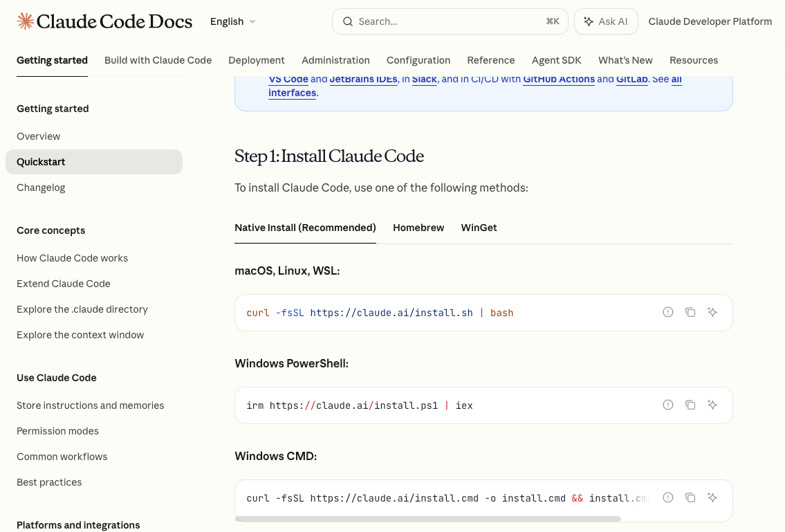This screenshot has height=532, width=785.
Task: Ask AI sparkle for curl bash code block
Action: pyautogui.click(x=712, y=312)
